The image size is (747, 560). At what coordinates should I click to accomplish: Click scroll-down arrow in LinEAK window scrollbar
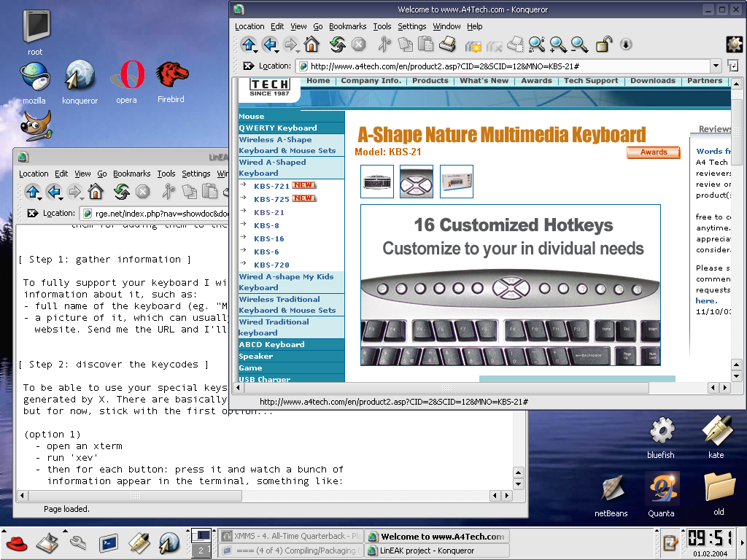pos(519,484)
